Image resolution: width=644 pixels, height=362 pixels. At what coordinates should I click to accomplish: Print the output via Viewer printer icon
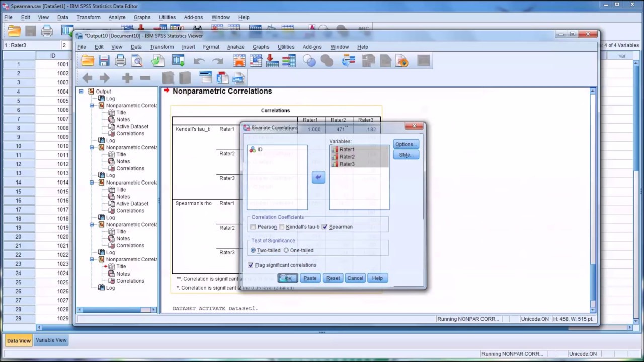(x=120, y=61)
